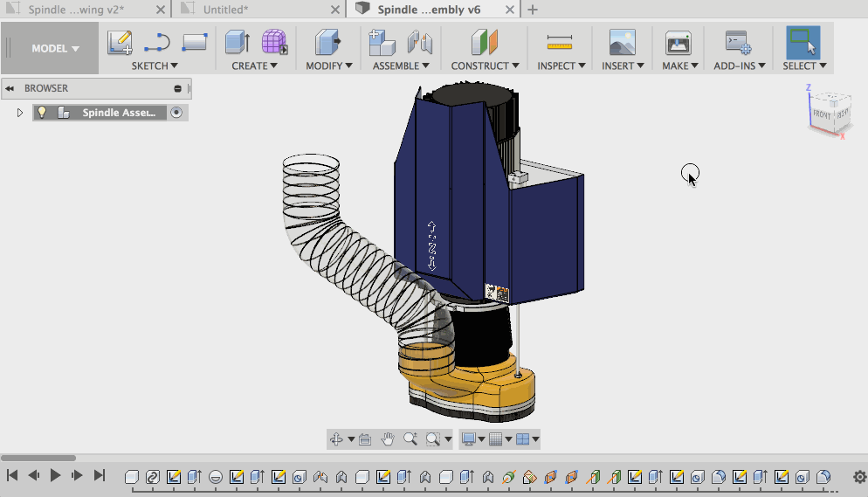This screenshot has height=497, width=868.
Task: Expand the Spindle Assembly tree node
Action: 20,113
